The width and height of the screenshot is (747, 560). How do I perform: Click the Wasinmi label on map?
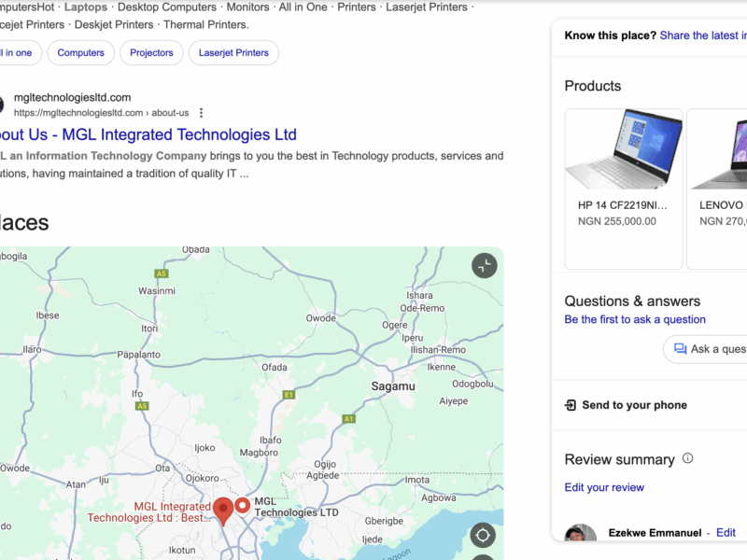tap(157, 291)
